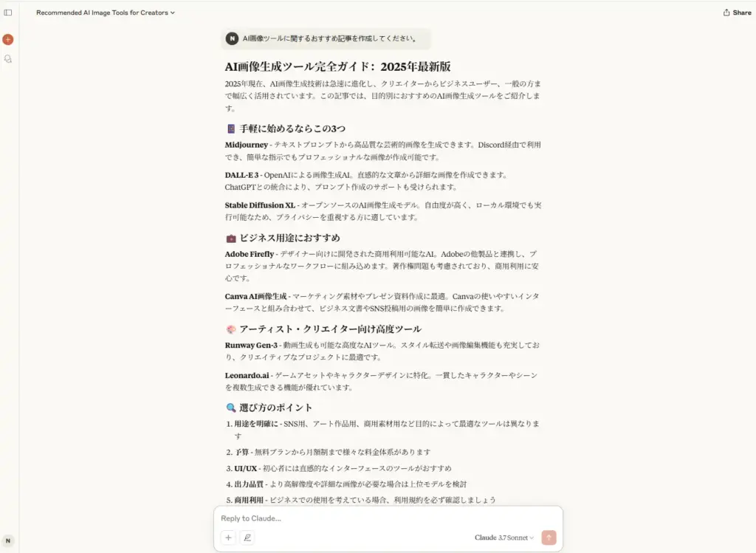Focus the Reply to Claude input field
This screenshot has width=756, height=553.
pyautogui.click(x=388, y=518)
